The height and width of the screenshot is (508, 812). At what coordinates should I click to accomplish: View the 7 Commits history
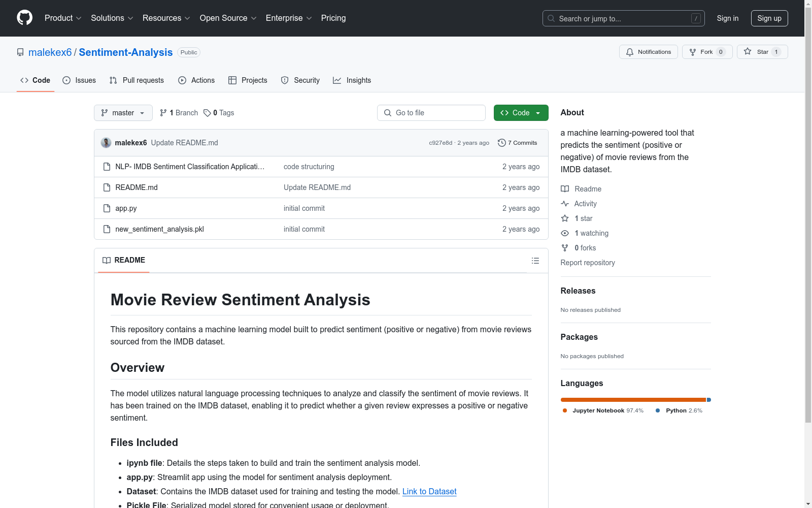[x=518, y=143]
